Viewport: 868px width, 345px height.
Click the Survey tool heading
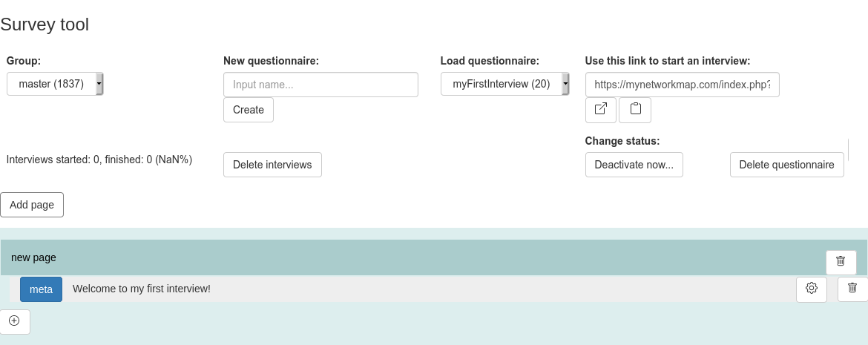45,24
